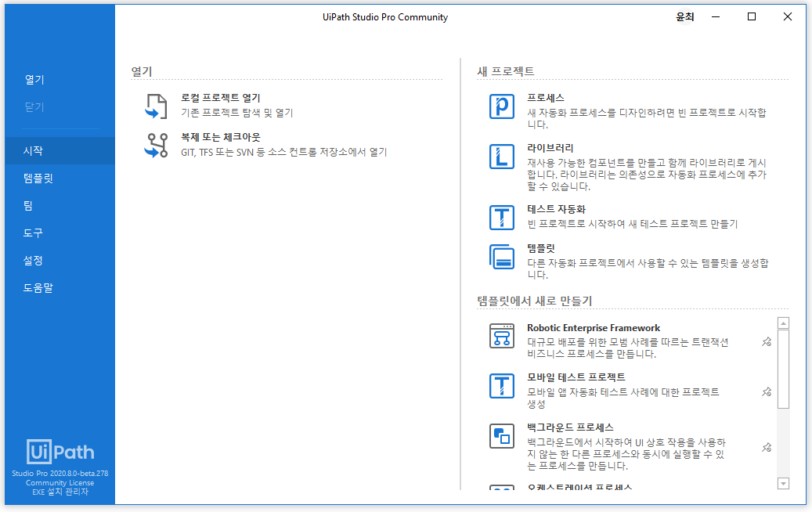
Task: Open the 도움말 sidebar tab
Action: (60, 288)
